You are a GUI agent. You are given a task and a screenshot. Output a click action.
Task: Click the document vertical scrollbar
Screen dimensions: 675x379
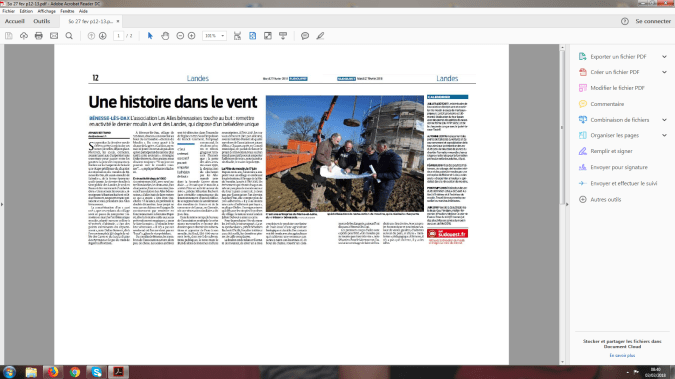pos(562,127)
